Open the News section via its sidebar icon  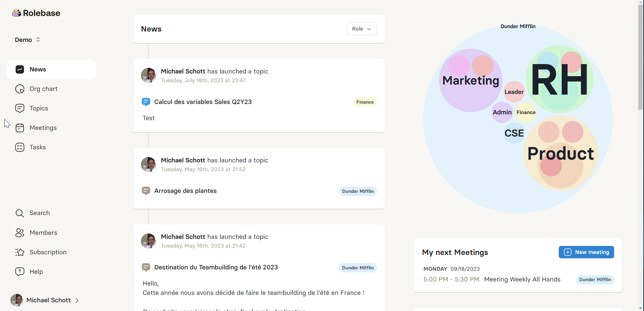click(x=20, y=69)
